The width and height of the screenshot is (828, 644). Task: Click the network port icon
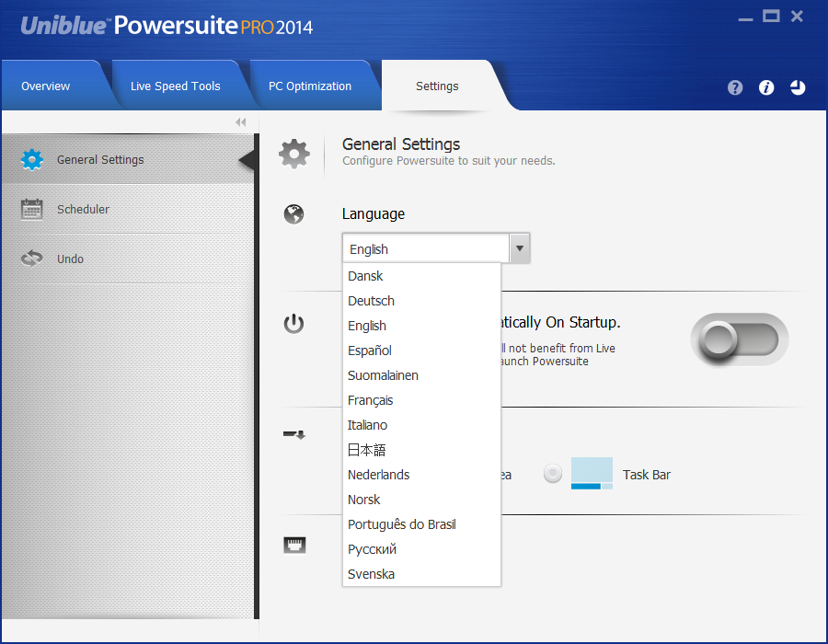coord(294,545)
